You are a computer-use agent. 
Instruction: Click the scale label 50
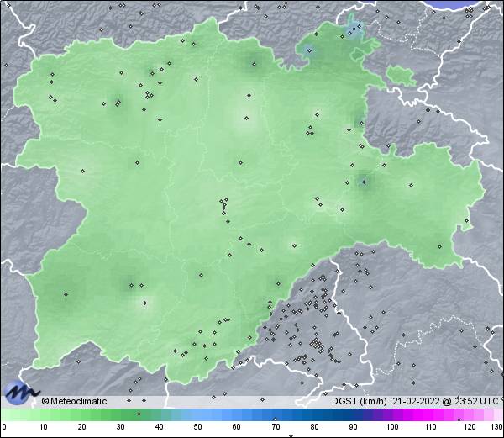pyautogui.click(x=197, y=427)
